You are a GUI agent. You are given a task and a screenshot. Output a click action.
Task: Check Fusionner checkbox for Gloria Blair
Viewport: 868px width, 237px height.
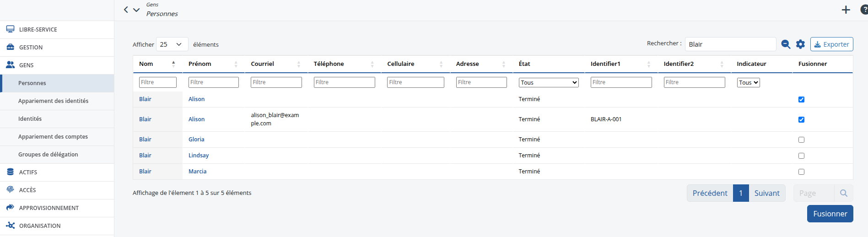801,140
